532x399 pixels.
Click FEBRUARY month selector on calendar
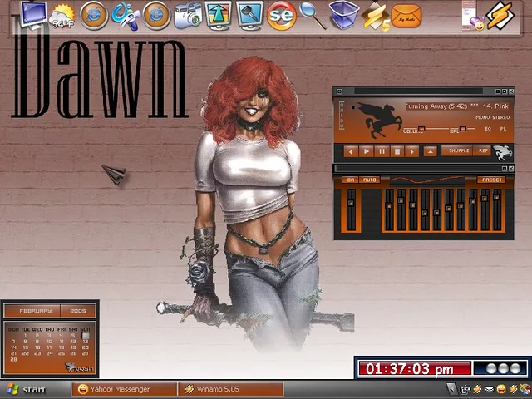(x=33, y=311)
